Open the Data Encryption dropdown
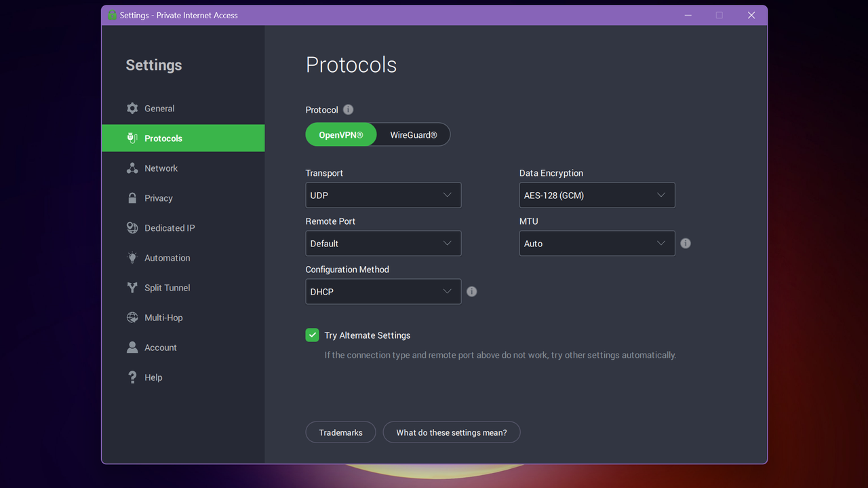Image resolution: width=868 pixels, height=488 pixels. pos(597,195)
